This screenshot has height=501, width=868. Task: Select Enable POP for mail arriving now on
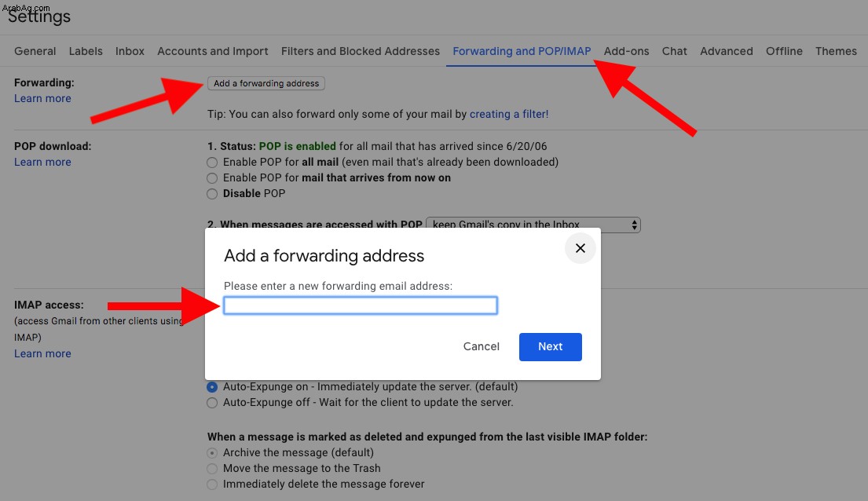coord(212,178)
